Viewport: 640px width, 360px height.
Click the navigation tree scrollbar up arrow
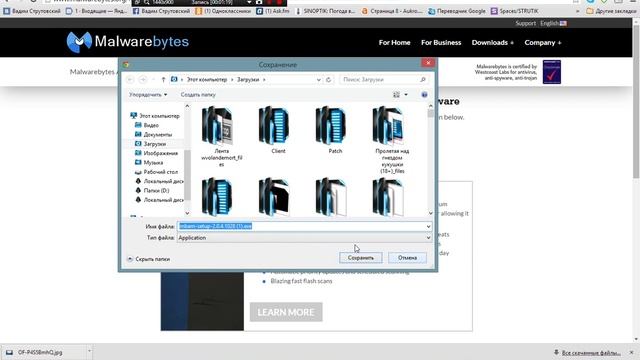(x=187, y=106)
